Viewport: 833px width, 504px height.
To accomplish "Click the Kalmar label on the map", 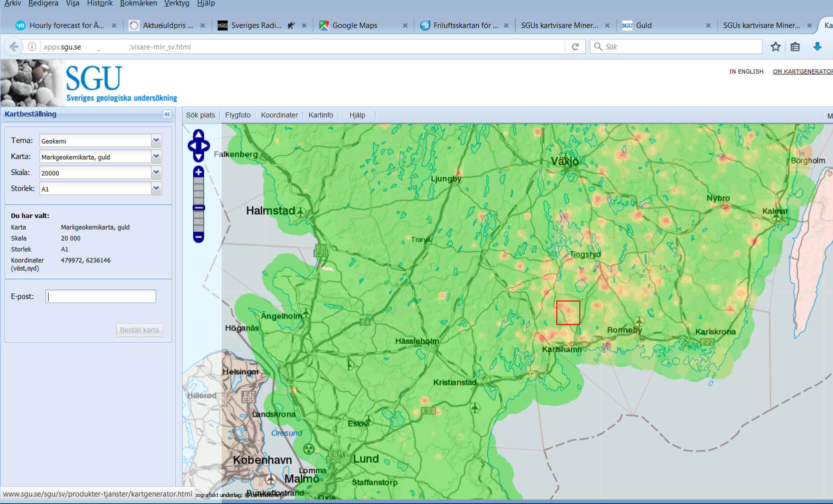I will (775, 211).
